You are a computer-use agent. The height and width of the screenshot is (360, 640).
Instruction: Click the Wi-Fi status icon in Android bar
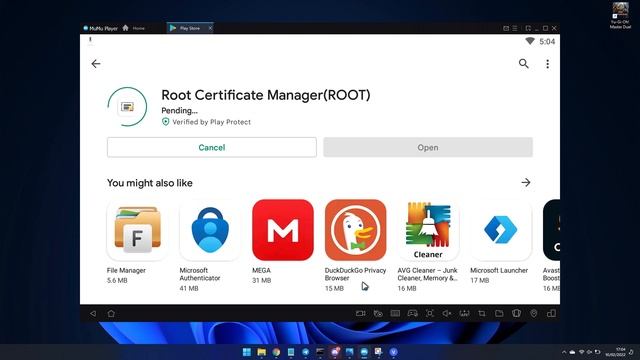click(530, 41)
